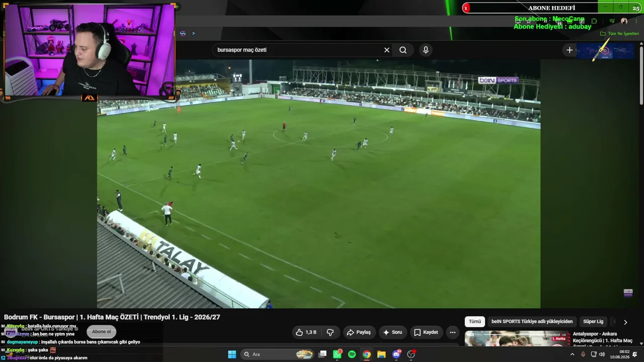This screenshot has width=644, height=362.
Task: Dislike the video with thumbs down
Action: click(x=331, y=332)
